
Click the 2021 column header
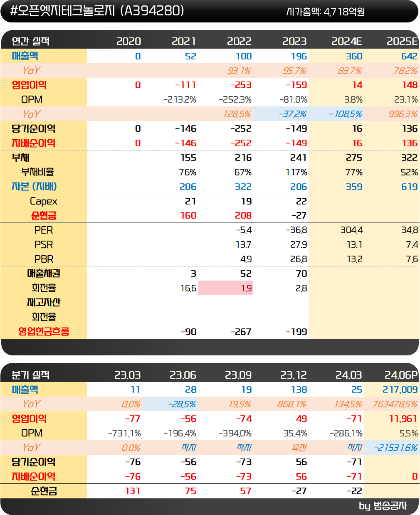184,41
